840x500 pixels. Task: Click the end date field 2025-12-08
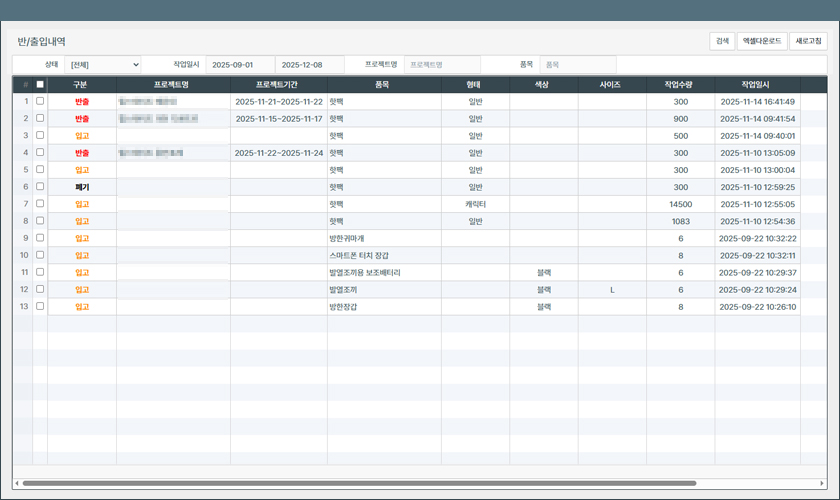coord(309,65)
